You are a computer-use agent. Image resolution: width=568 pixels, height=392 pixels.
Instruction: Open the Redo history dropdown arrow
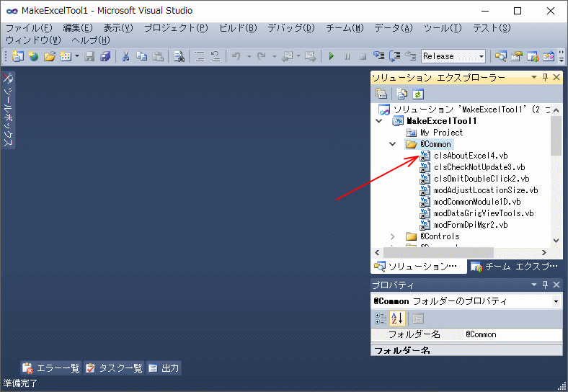tap(274, 56)
